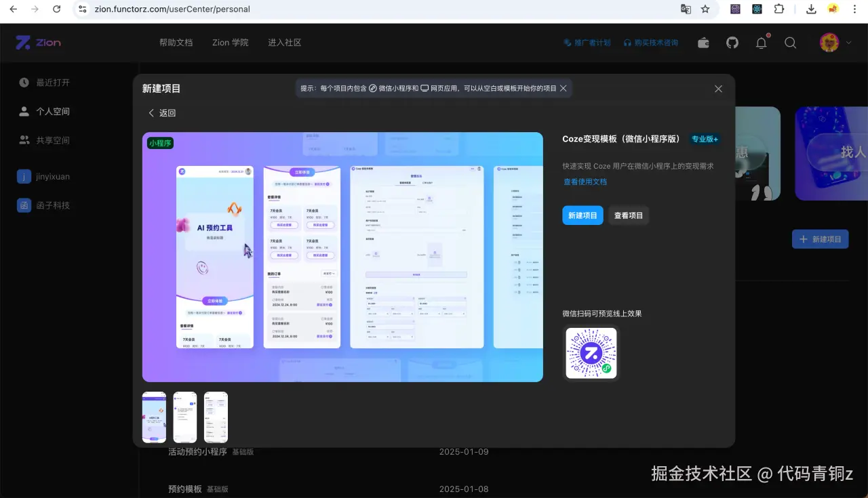Image resolution: width=868 pixels, height=498 pixels.
Task: Click the 找人 card behind the dialog
Action: point(832,153)
